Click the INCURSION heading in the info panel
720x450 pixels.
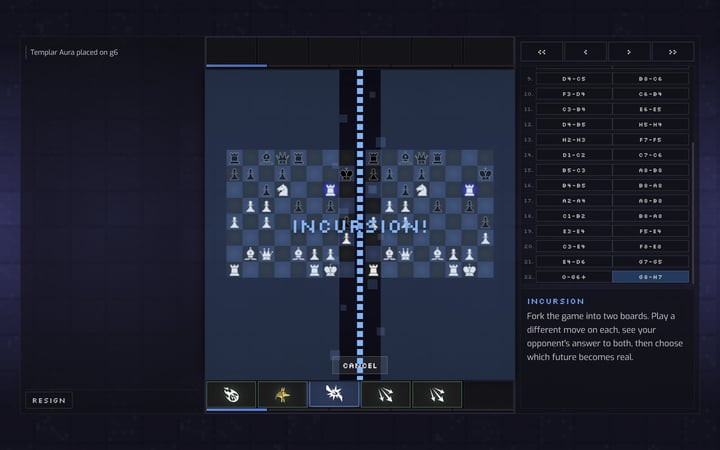tap(556, 301)
